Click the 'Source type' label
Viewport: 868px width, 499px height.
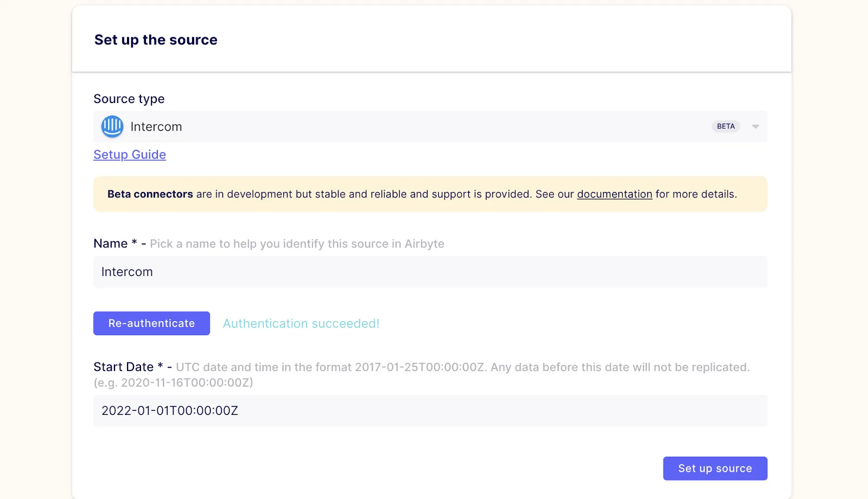coord(129,99)
